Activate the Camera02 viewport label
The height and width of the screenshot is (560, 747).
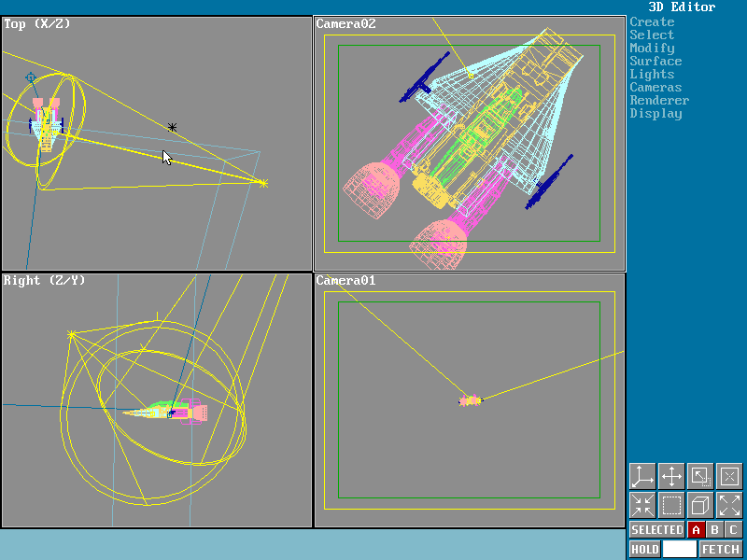click(345, 24)
